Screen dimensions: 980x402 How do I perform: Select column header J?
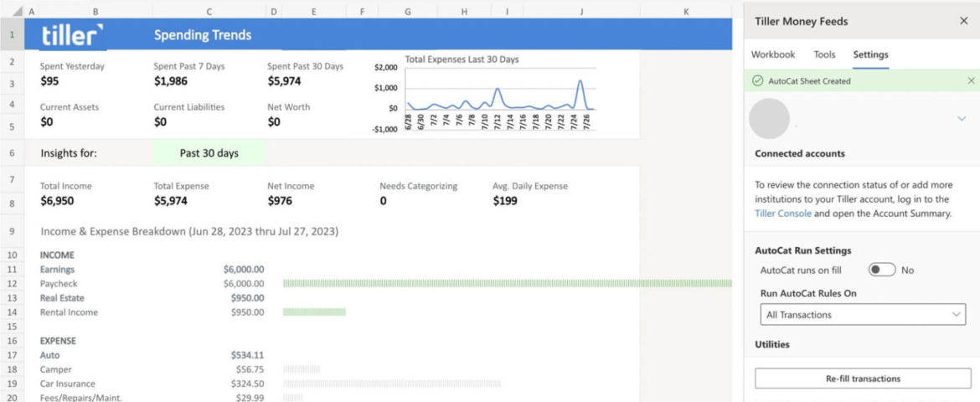pyautogui.click(x=581, y=11)
